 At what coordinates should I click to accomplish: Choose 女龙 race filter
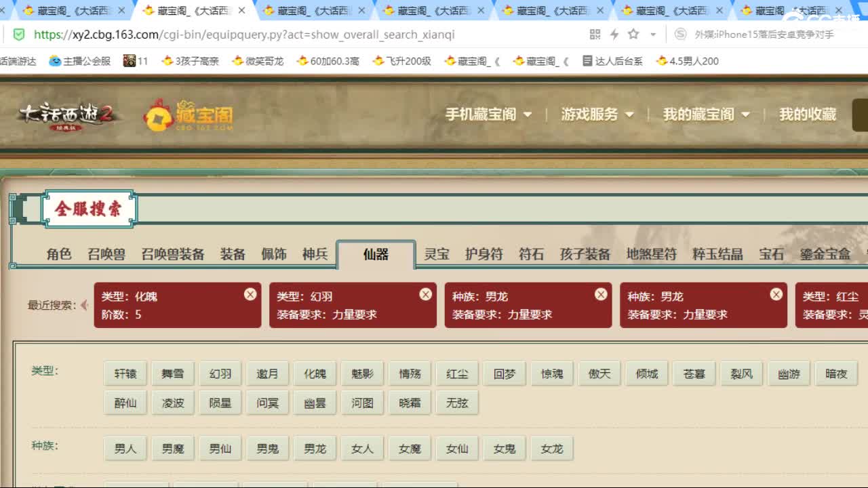(x=552, y=449)
